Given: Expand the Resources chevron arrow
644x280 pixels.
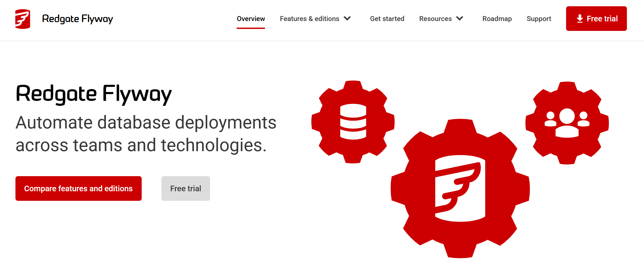Looking at the screenshot, I should 460,18.
